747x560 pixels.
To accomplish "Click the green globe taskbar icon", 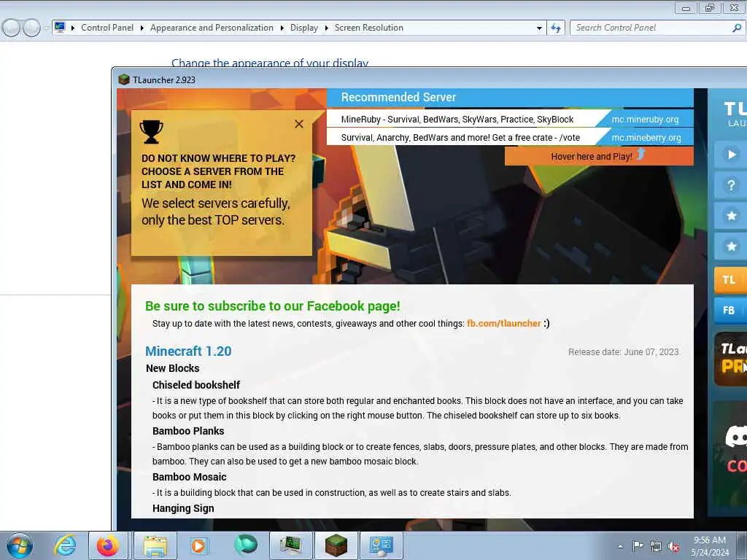I will click(x=245, y=545).
